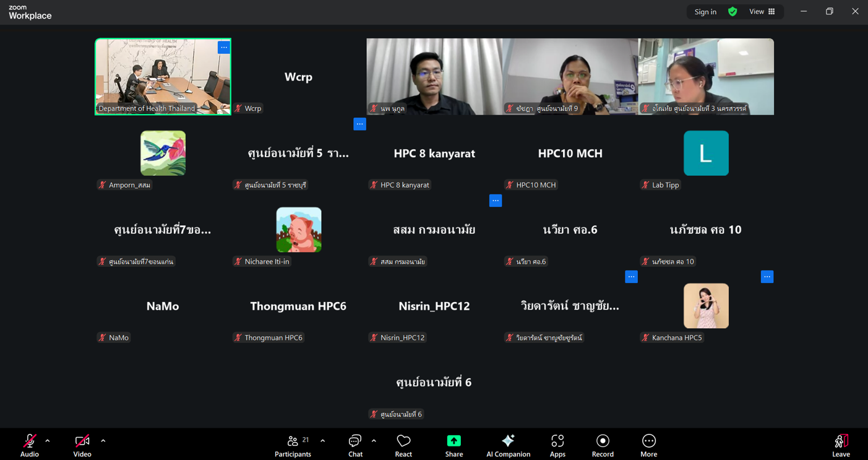Image resolution: width=868 pixels, height=460 pixels.
Task: Open the Apps menu
Action: tap(557, 445)
